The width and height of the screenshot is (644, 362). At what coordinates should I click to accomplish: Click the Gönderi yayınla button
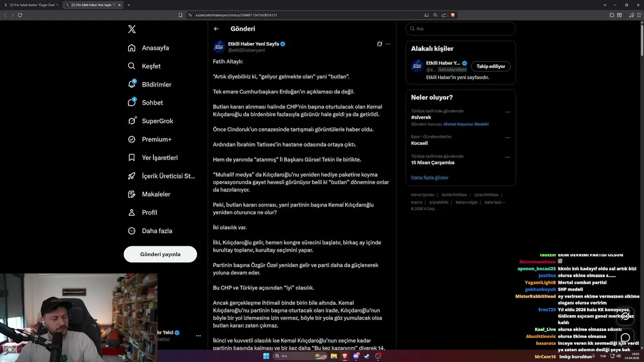tap(160, 254)
